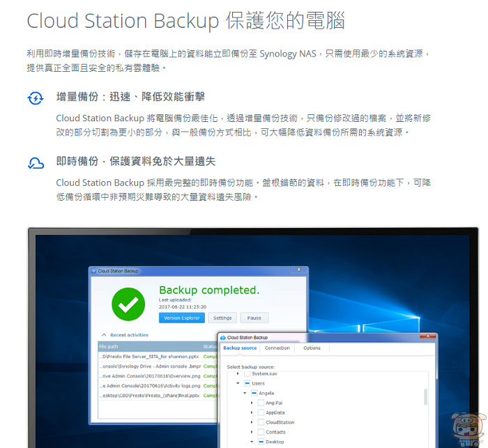This screenshot has height=448, width=488.
Task: Tick the System.sav checkbox
Action: point(247,373)
